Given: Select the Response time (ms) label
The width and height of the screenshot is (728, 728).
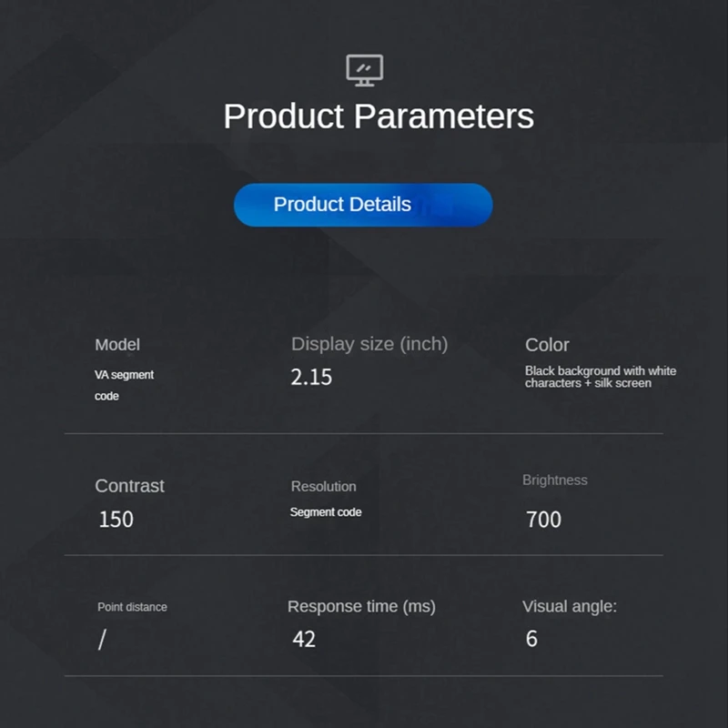Looking at the screenshot, I should point(361,606).
